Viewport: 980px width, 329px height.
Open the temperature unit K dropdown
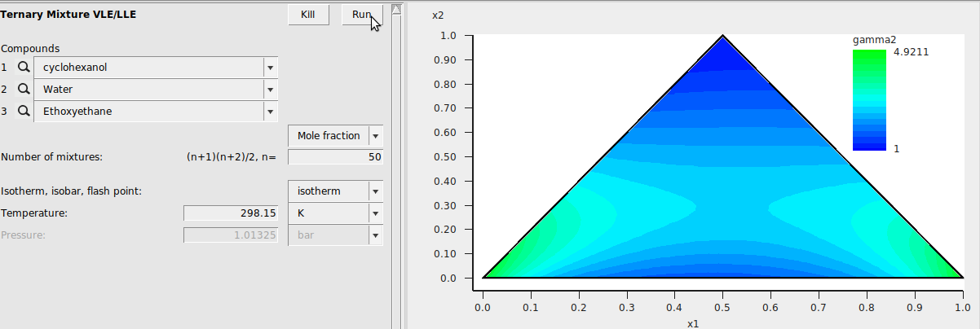tap(375, 213)
